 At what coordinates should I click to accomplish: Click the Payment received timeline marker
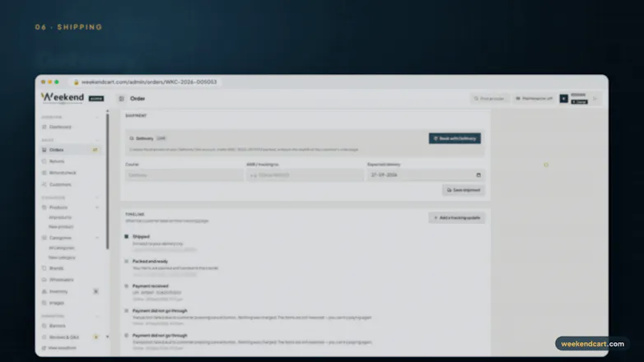pos(127,285)
